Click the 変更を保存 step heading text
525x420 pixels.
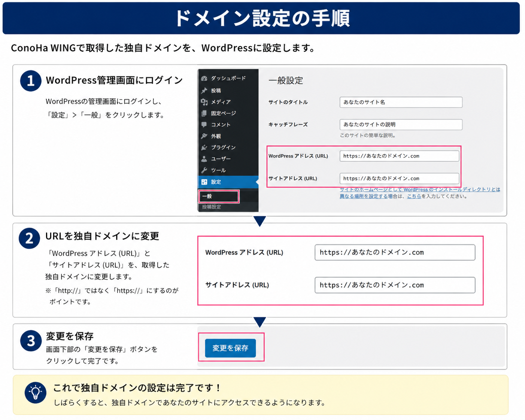(x=70, y=336)
